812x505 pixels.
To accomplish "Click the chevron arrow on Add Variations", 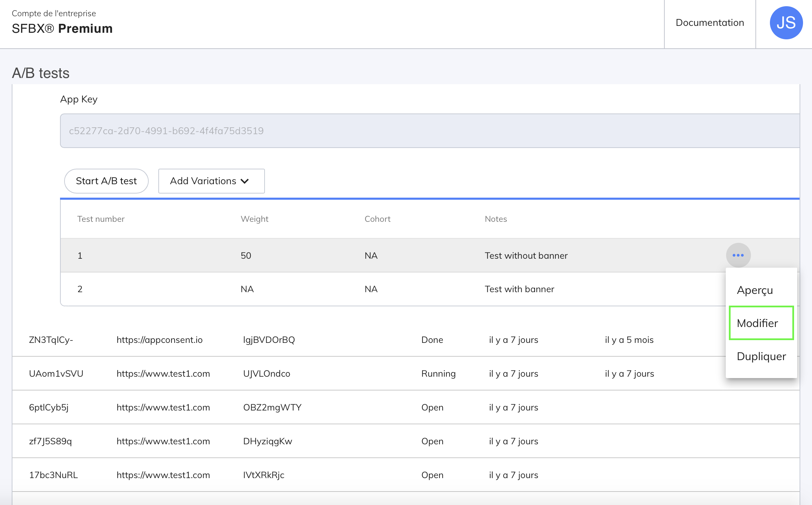I will point(245,181).
